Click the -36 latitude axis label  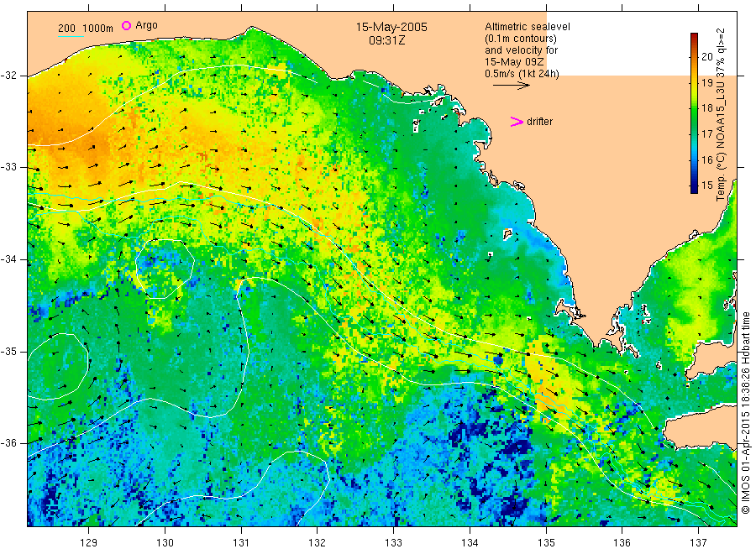click(x=8, y=443)
